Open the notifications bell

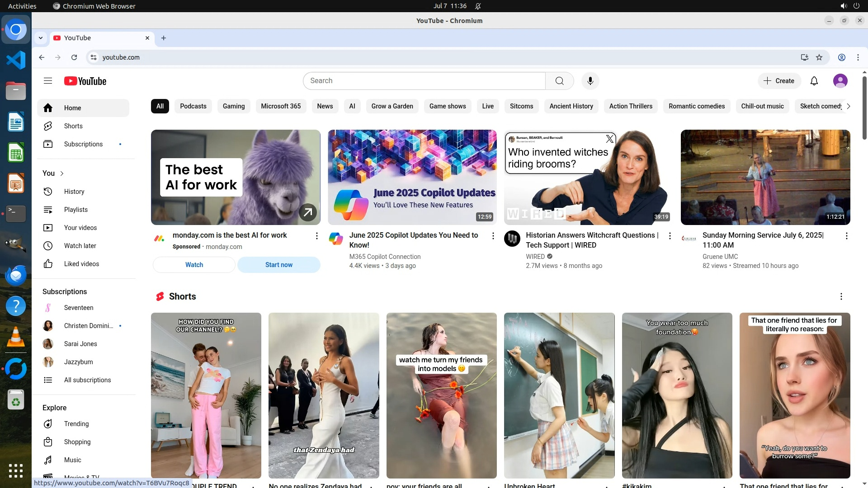click(814, 81)
